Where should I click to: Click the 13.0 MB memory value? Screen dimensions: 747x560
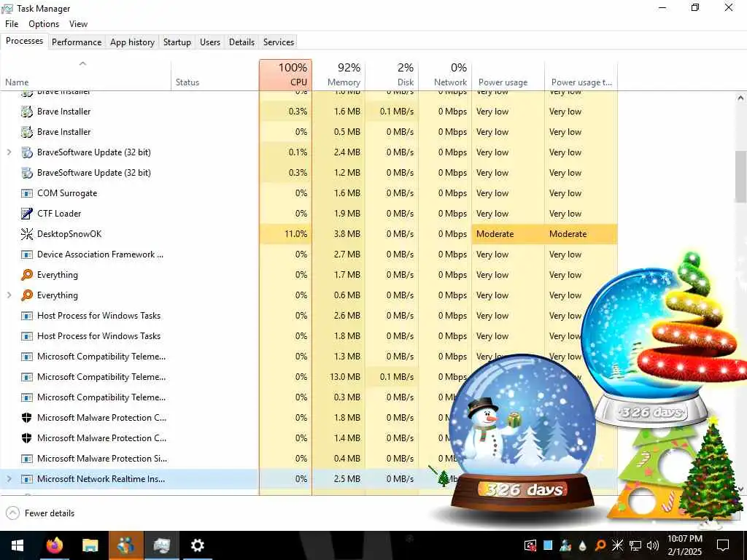pyautogui.click(x=345, y=377)
